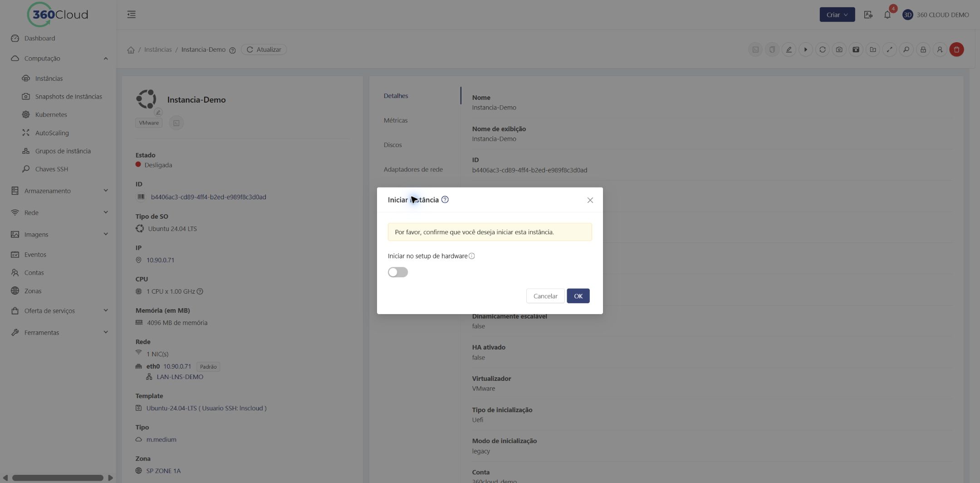Click the sidebar horizontal scrollbar

[58, 478]
